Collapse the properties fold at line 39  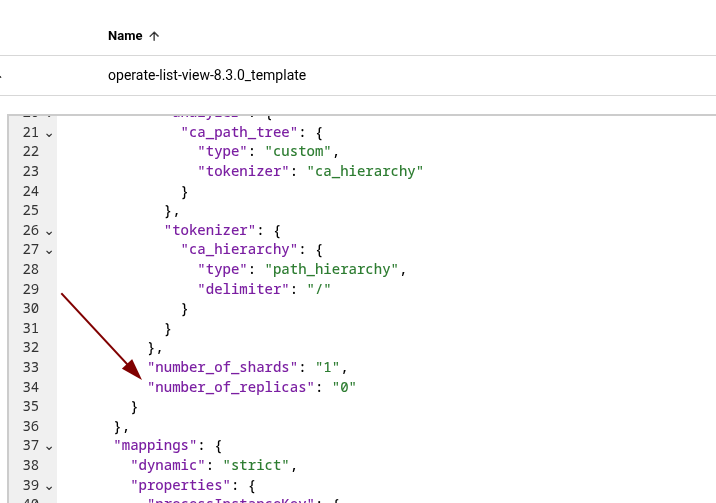click(49, 487)
